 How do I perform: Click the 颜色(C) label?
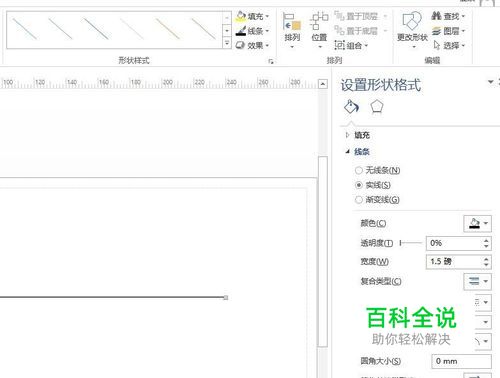373,223
